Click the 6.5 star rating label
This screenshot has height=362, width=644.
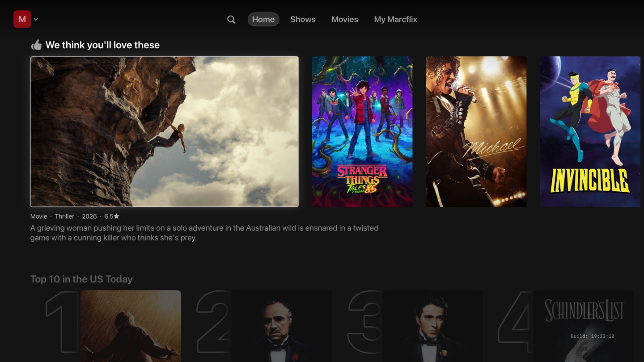(112, 216)
